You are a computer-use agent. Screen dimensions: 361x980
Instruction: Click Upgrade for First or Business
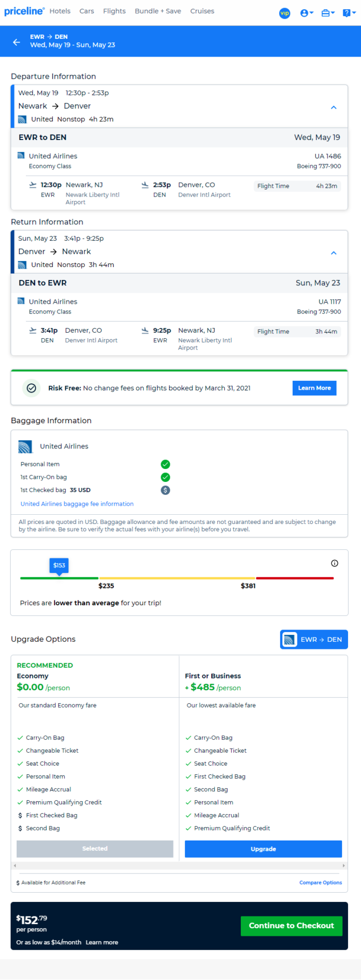click(x=263, y=849)
